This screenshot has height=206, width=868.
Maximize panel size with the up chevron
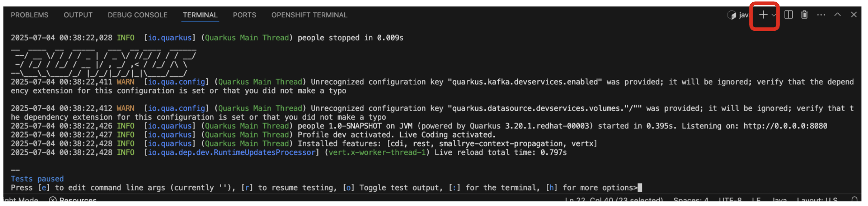coord(837,15)
